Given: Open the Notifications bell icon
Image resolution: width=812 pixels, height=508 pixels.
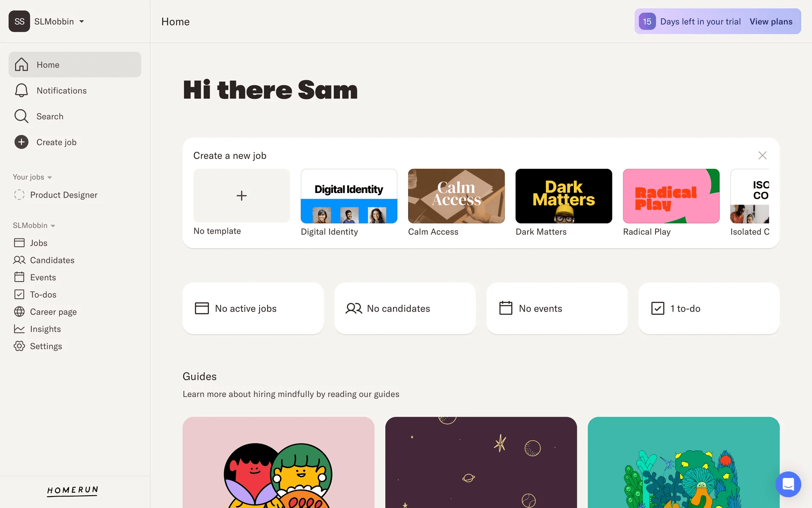Looking at the screenshot, I should (x=21, y=91).
